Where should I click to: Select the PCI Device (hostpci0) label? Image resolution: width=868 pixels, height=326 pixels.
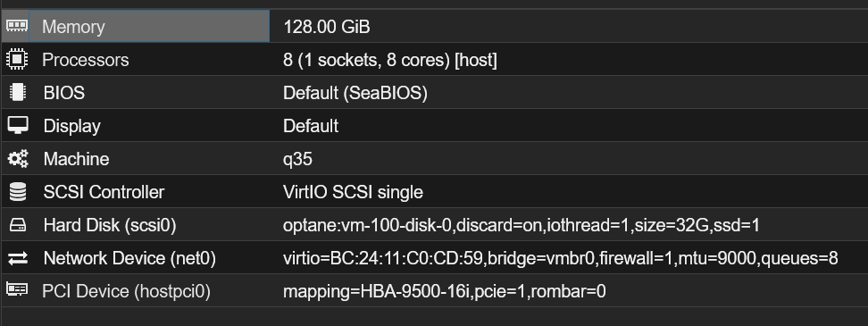126,292
